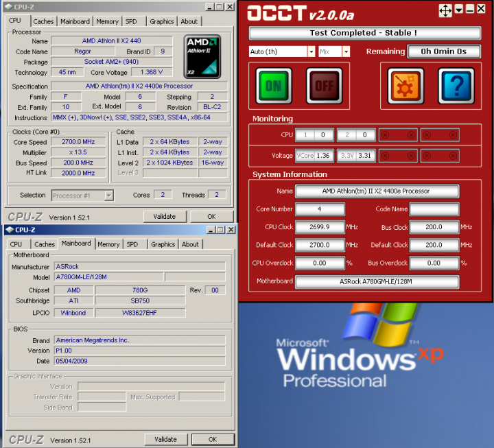
Task: Click the HT Link value 2000.0 MHz
Action: click(x=78, y=173)
